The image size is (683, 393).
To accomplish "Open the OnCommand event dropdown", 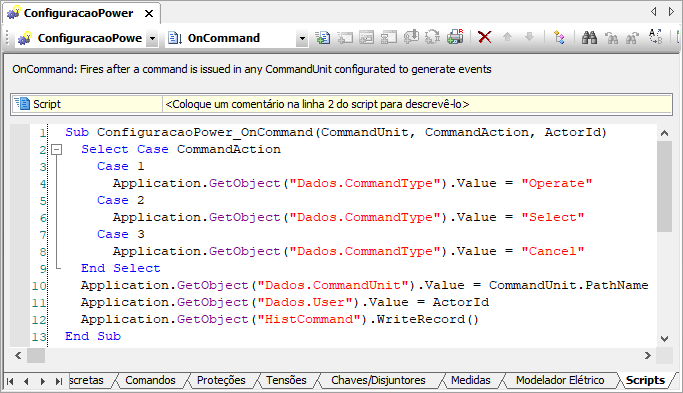I will pos(302,38).
